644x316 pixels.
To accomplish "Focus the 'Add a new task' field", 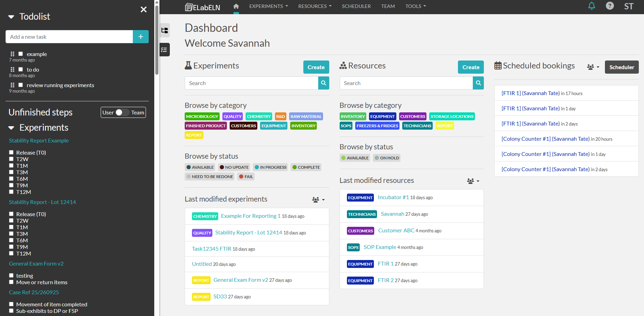I will [69, 37].
